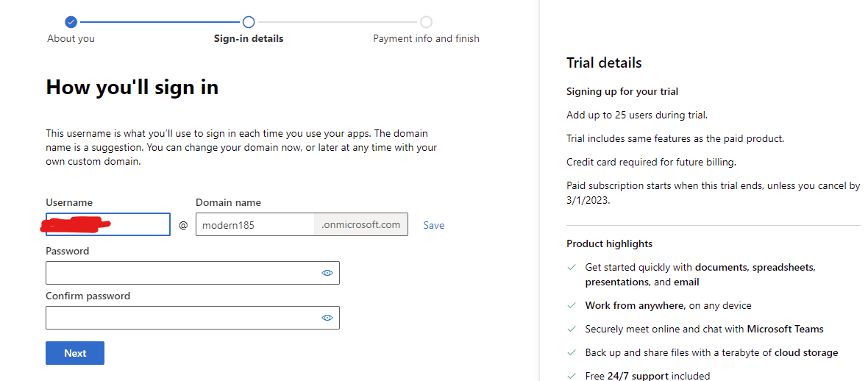Viewport: 868px width, 381px height.
Task: Click the Save domain link
Action: tap(434, 225)
